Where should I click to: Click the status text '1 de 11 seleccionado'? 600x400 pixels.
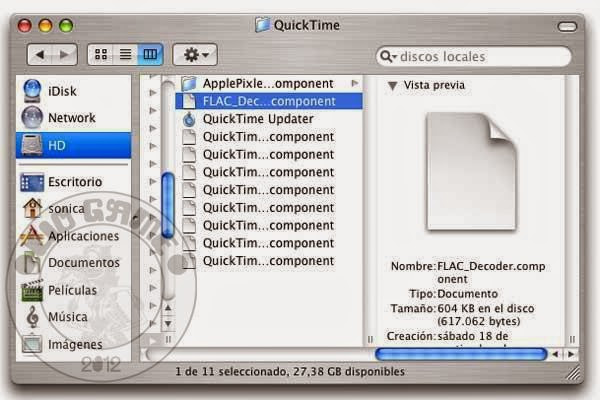pyautogui.click(x=231, y=371)
